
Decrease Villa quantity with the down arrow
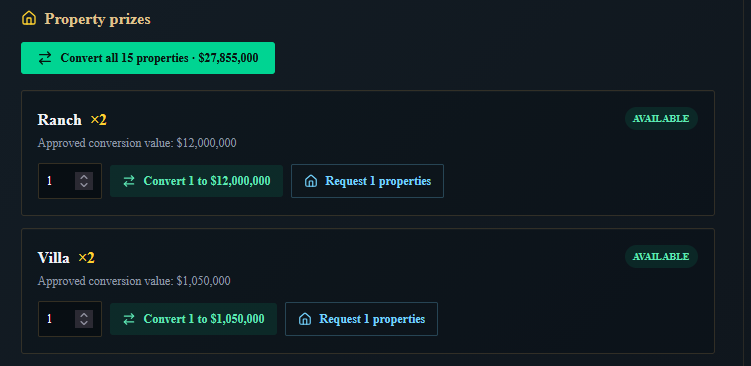point(84,323)
